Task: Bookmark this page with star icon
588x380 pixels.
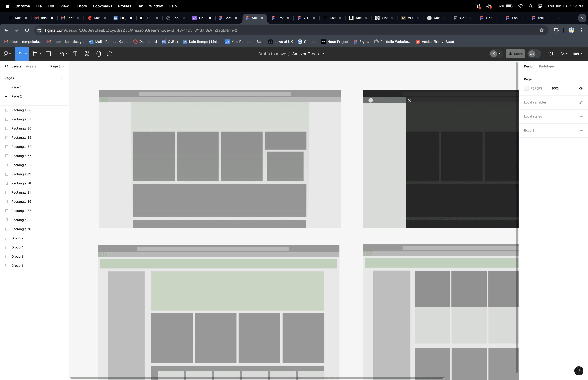Action: 542,30
